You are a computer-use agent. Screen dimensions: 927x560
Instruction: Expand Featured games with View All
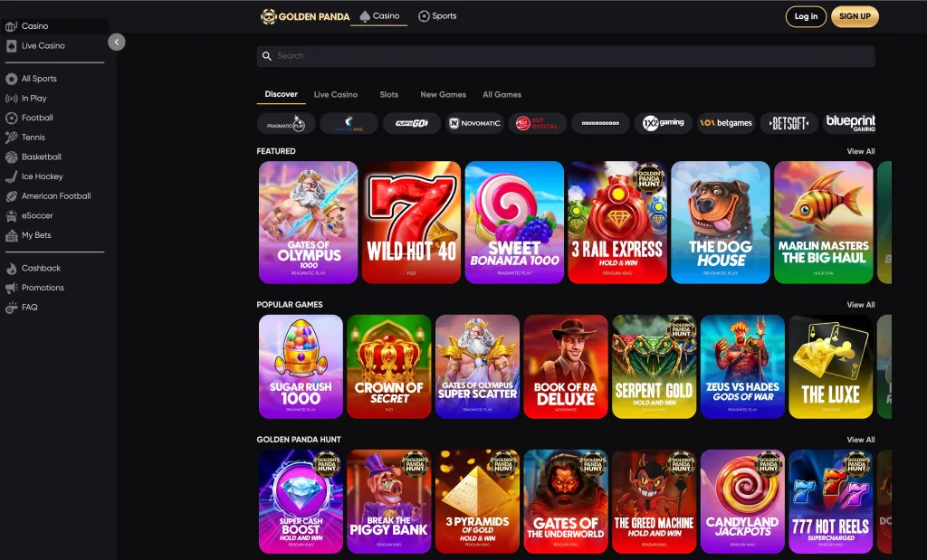[x=860, y=151]
